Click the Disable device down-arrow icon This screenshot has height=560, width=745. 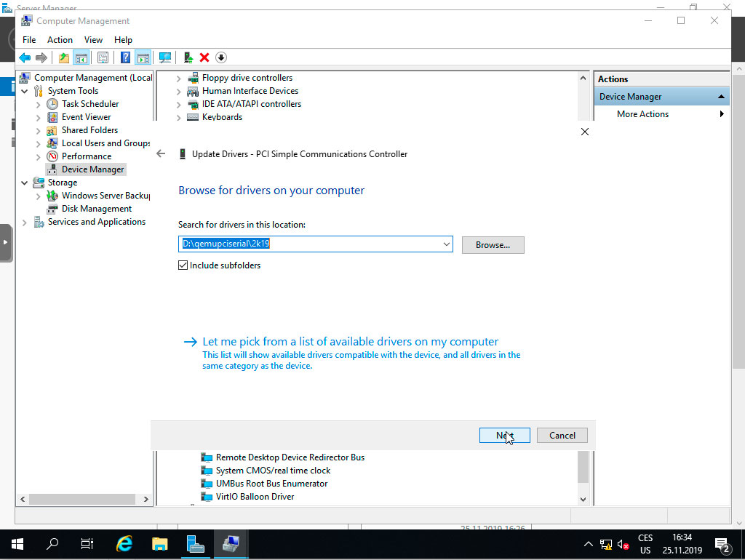pos(220,57)
